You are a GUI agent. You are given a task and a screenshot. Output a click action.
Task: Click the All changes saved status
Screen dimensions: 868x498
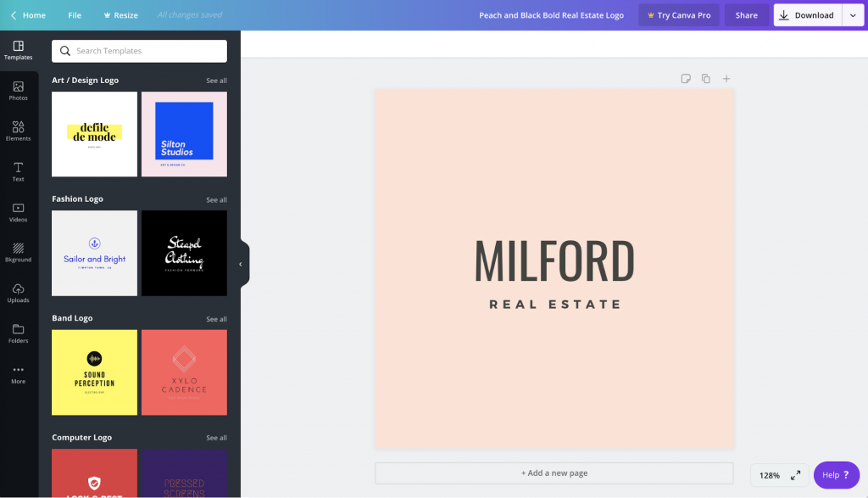pyautogui.click(x=190, y=15)
